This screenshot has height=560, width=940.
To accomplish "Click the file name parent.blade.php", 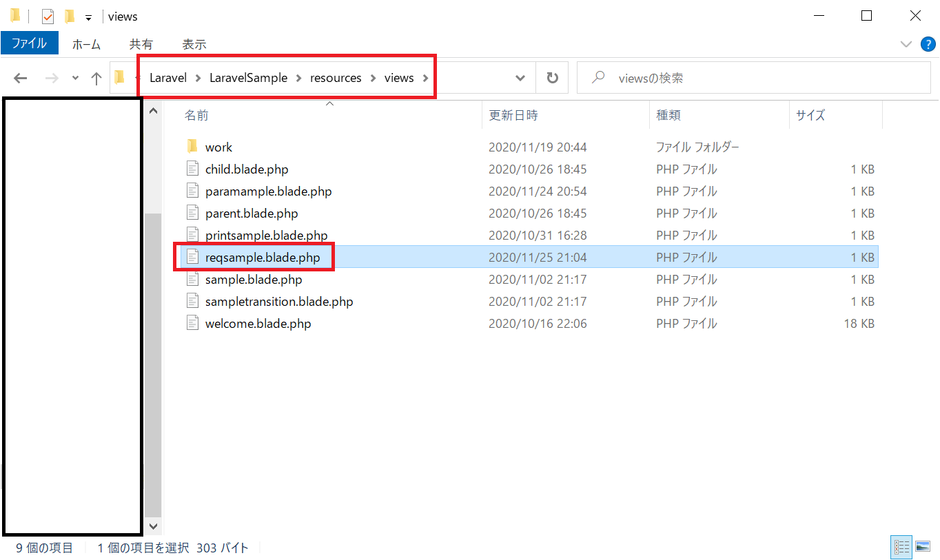I will pyautogui.click(x=252, y=214).
